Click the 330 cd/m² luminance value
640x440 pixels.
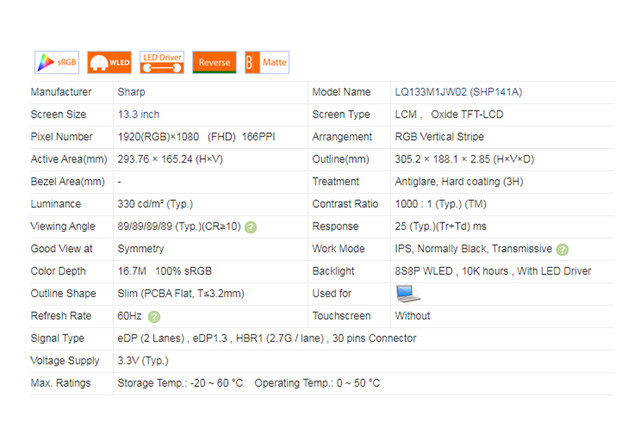tap(155, 204)
